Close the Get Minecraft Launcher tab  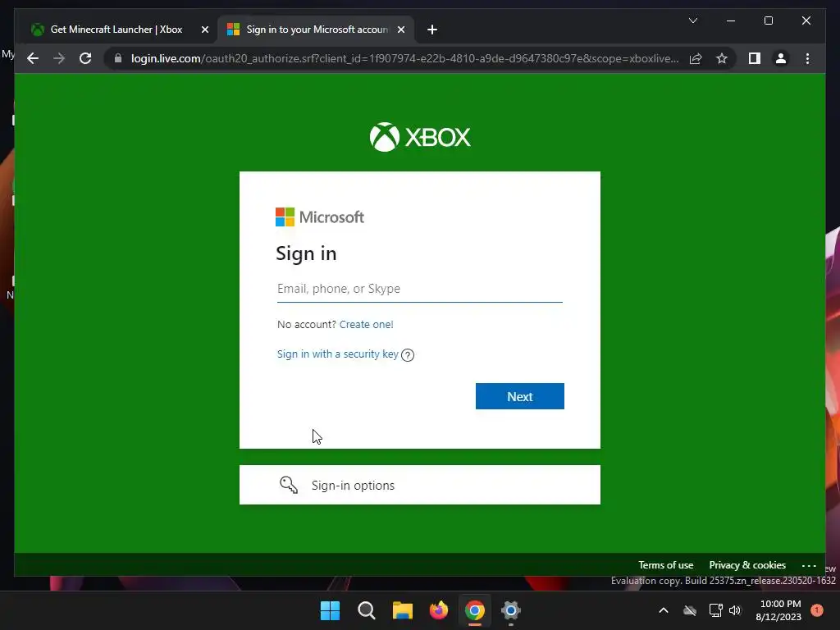point(204,30)
